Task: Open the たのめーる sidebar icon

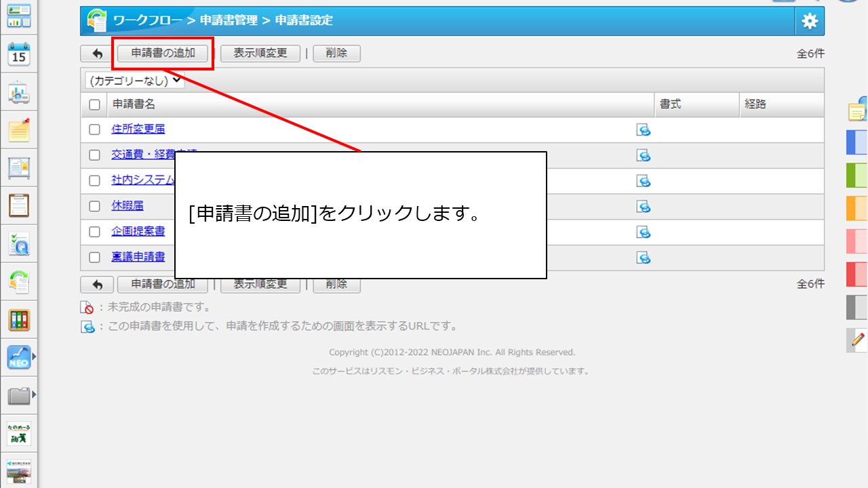Action: 19,432
